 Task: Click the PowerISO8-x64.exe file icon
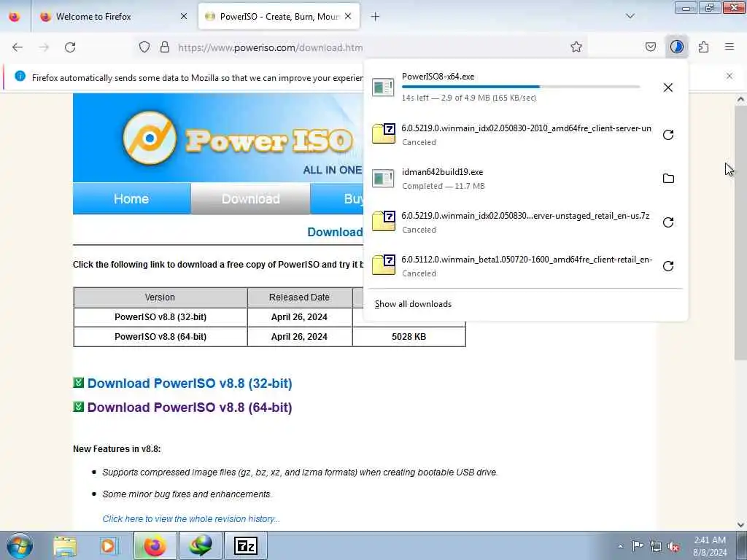coord(383,87)
